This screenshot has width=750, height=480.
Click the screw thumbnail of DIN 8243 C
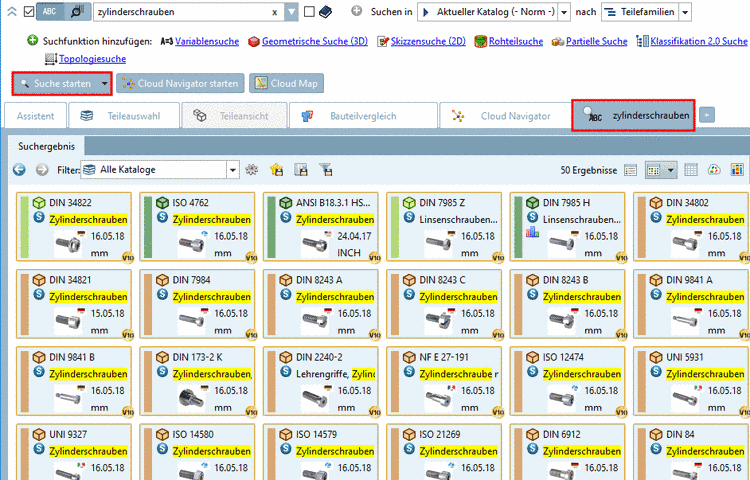(x=439, y=321)
